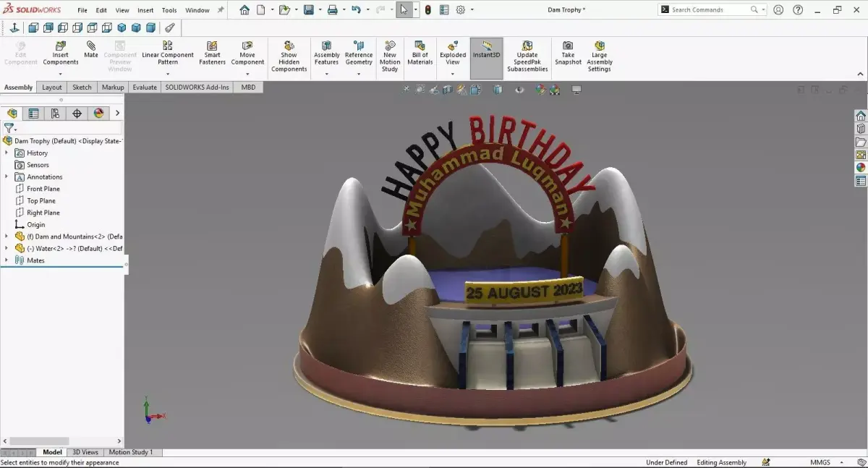This screenshot has width=868, height=468.
Task: Save the assembly using the floppy disk icon
Action: (x=309, y=10)
